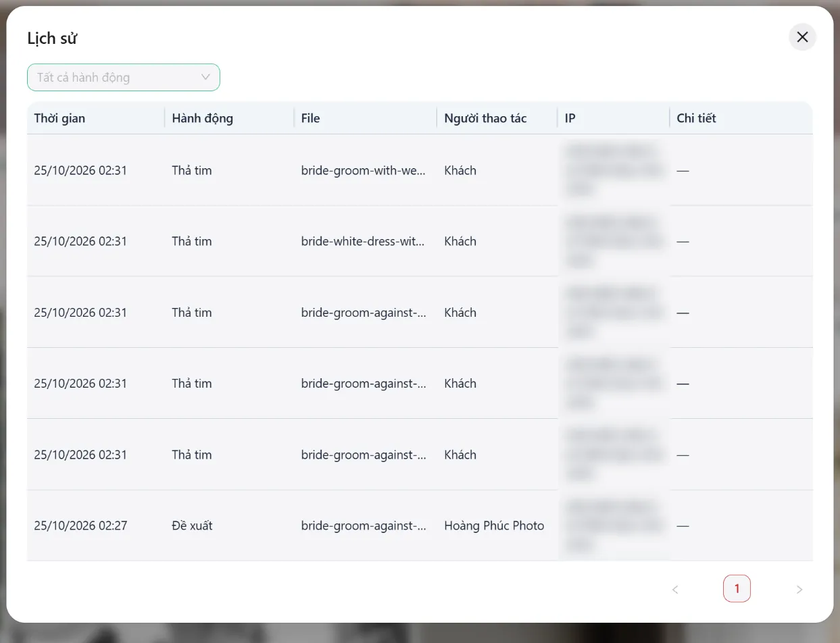Screen dimensions: 840x643
Task: Select page 1 in pagination
Action: (x=737, y=588)
